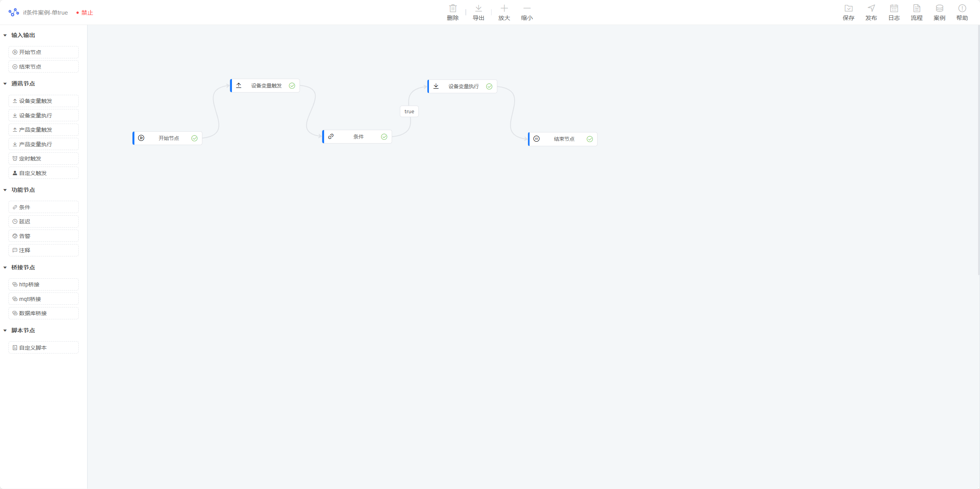Click the Publish paper-plane icon
Screen dimensions: 980x489
click(x=871, y=8)
